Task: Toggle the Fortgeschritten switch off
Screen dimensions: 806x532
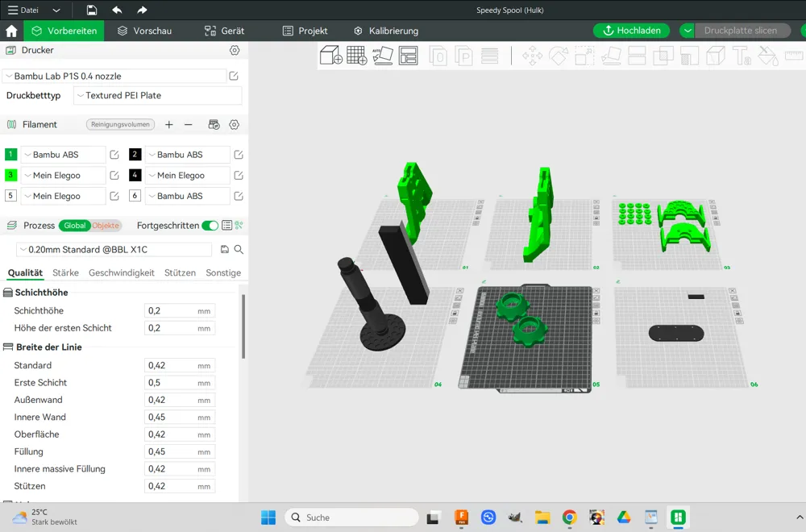Action: (210, 226)
